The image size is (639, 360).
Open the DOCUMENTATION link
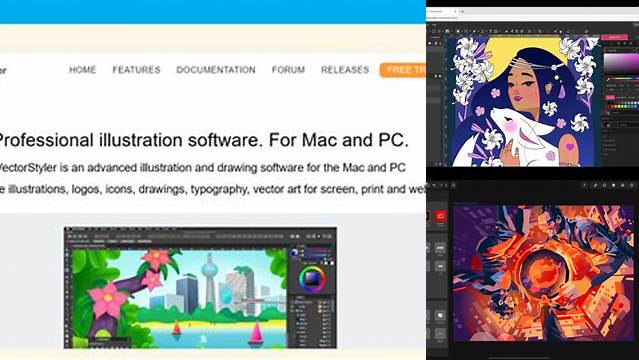point(216,70)
